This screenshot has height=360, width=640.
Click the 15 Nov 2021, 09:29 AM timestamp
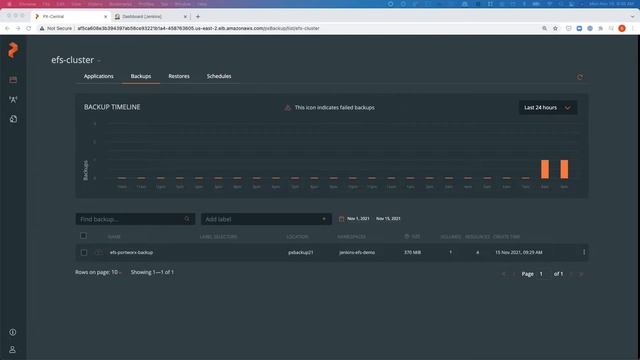click(x=519, y=252)
